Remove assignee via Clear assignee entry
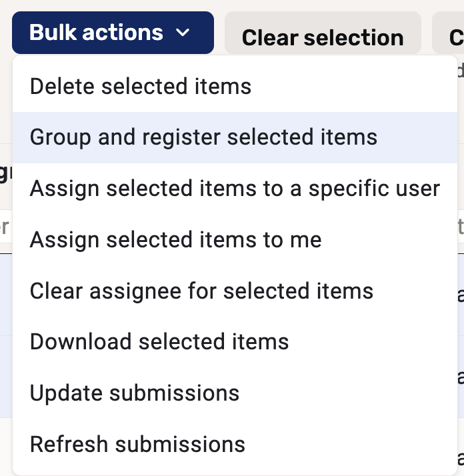This screenshot has width=464, height=476. click(201, 291)
